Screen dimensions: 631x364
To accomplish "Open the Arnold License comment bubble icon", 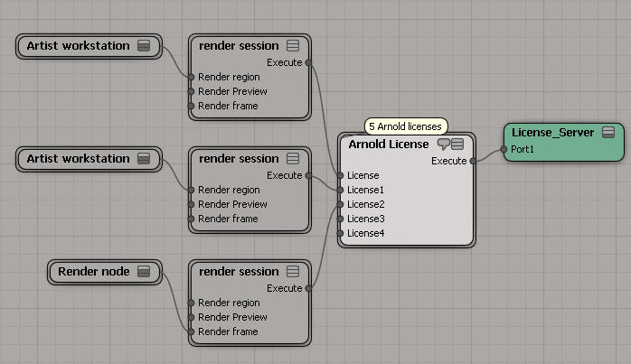I will (x=443, y=145).
